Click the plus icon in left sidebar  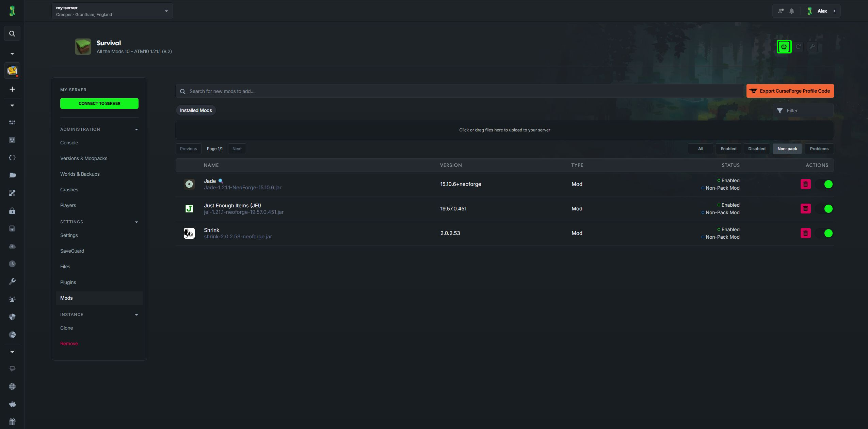click(12, 89)
